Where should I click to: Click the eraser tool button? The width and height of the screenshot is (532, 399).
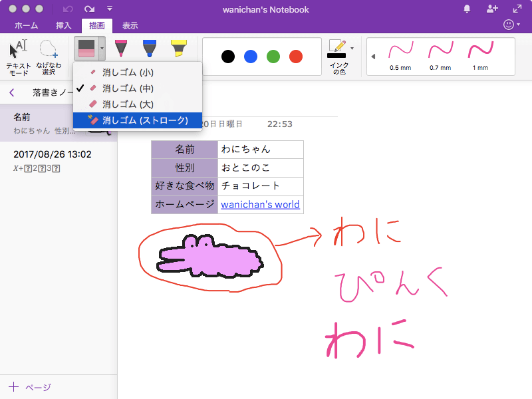point(86,48)
